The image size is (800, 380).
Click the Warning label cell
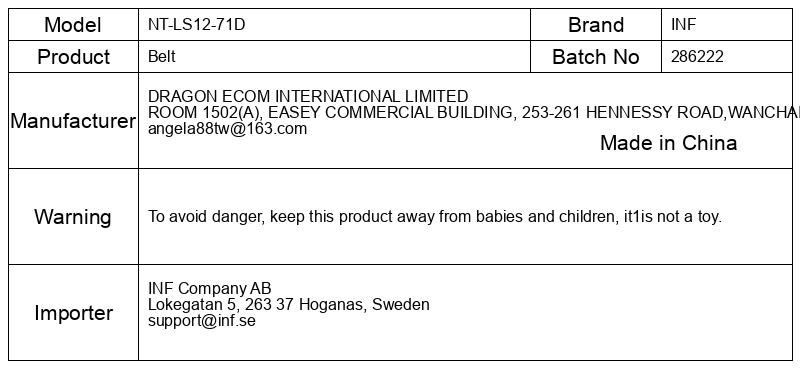click(73, 216)
